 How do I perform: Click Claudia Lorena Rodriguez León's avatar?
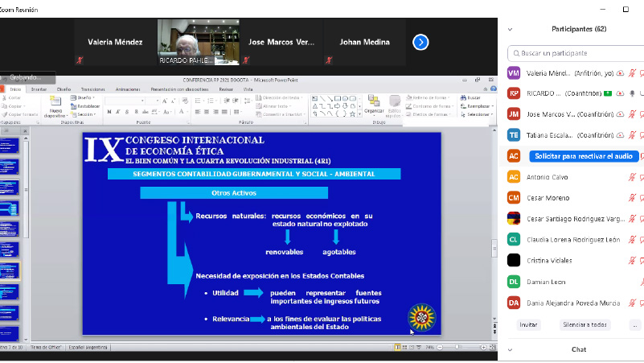(514, 239)
